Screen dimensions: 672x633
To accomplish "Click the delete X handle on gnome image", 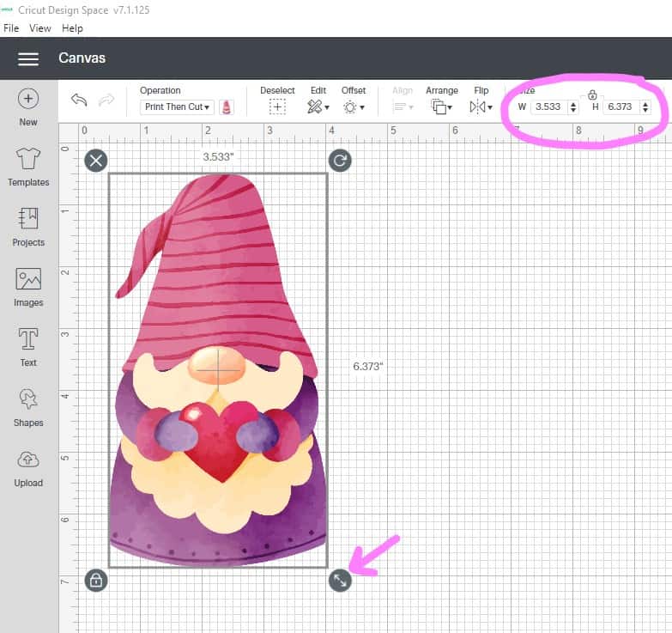I will [96, 161].
